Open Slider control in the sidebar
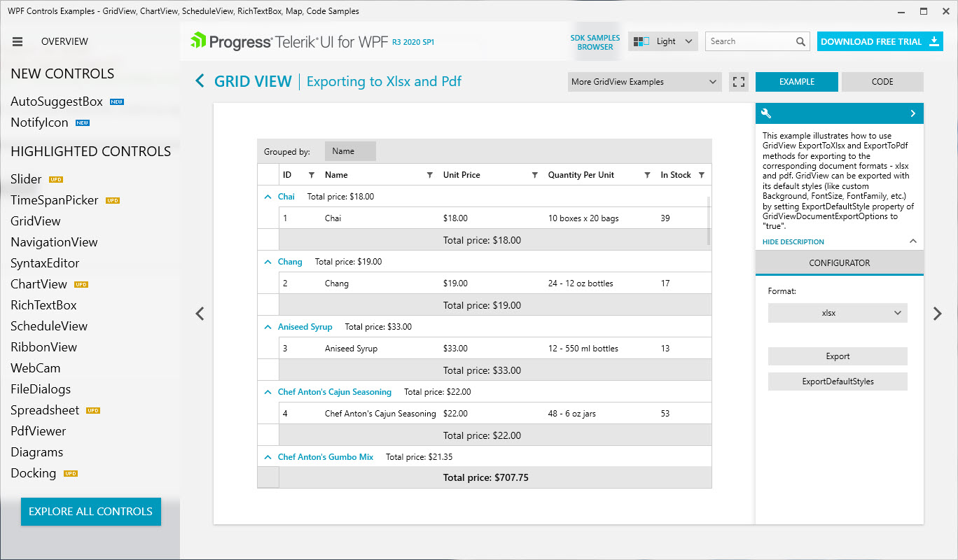Viewport: 958px width, 560px height. (26, 179)
